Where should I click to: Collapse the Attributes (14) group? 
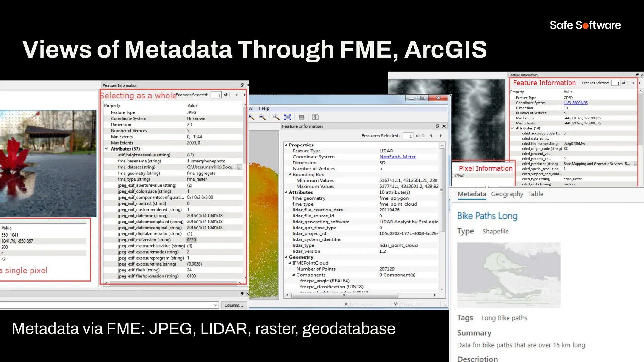[x=512, y=128]
